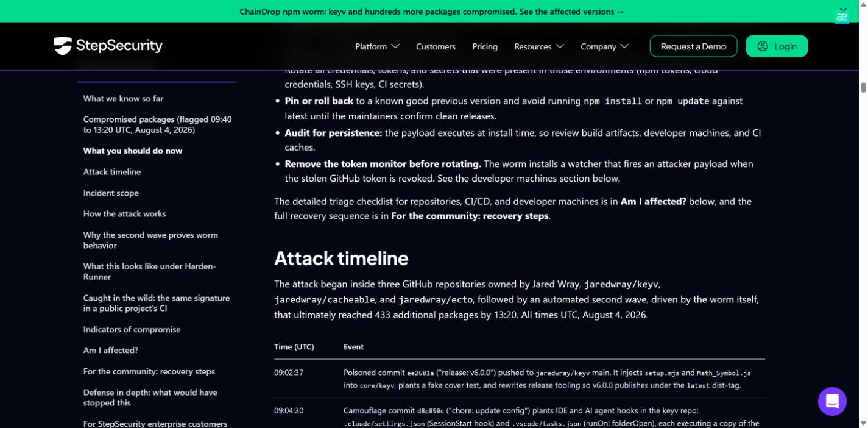
Task: Jump to How the attack works
Action: pos(124,214)
